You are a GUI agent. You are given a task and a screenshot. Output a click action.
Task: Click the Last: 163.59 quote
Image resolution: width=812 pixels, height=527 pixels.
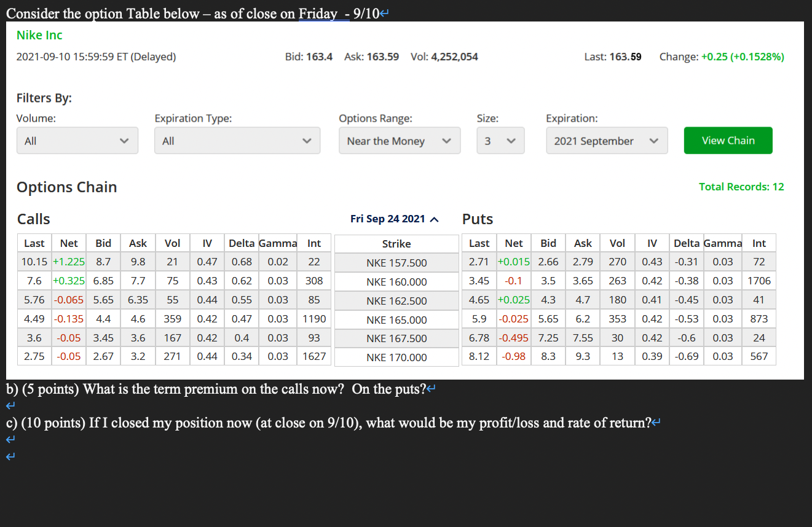pos(613,57)
